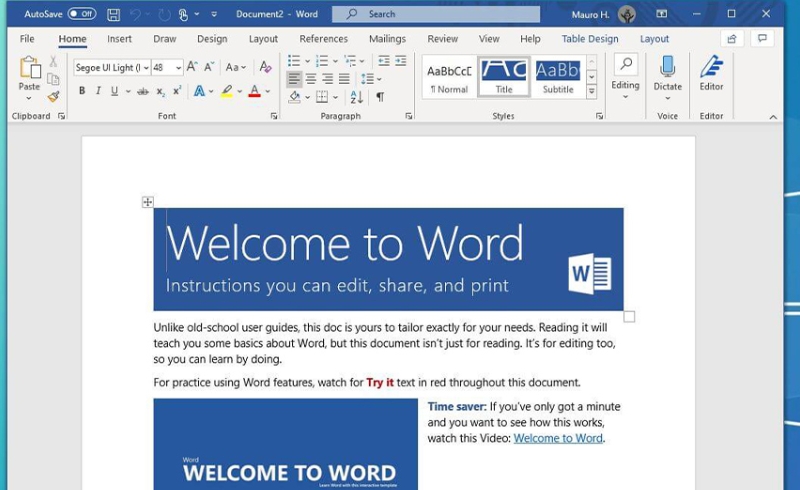Screen dimensions: 800x490
Task: Apply the Normal style
Action: point(449,77)
